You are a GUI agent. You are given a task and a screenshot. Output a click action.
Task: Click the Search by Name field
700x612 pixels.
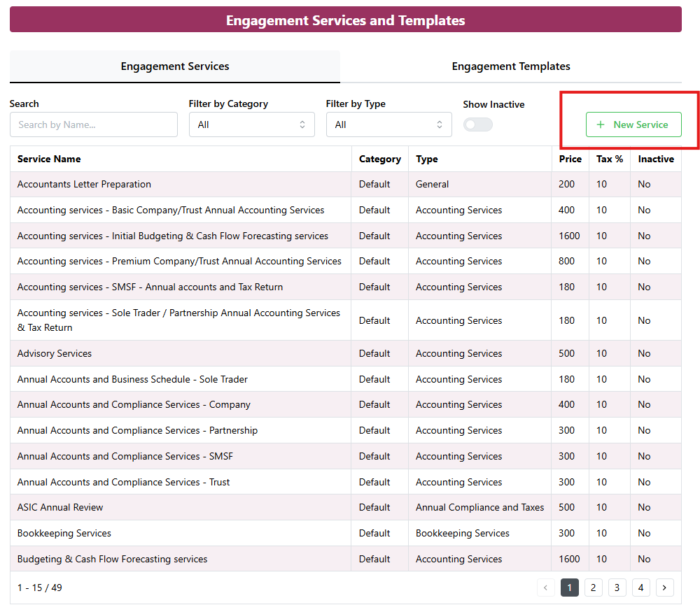pyautogui.click(x=94, y=124)
